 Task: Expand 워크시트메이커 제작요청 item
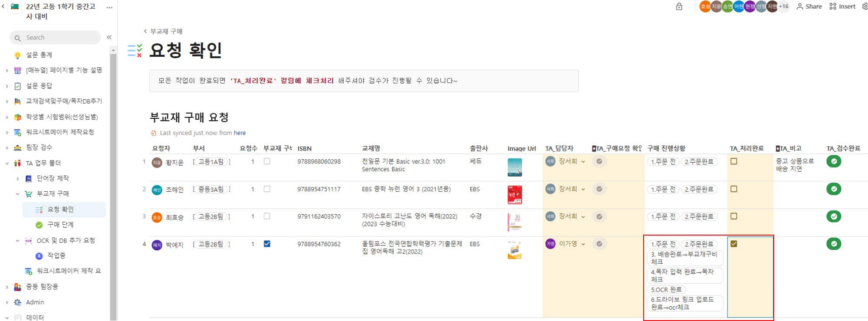[x=7, y=132]
